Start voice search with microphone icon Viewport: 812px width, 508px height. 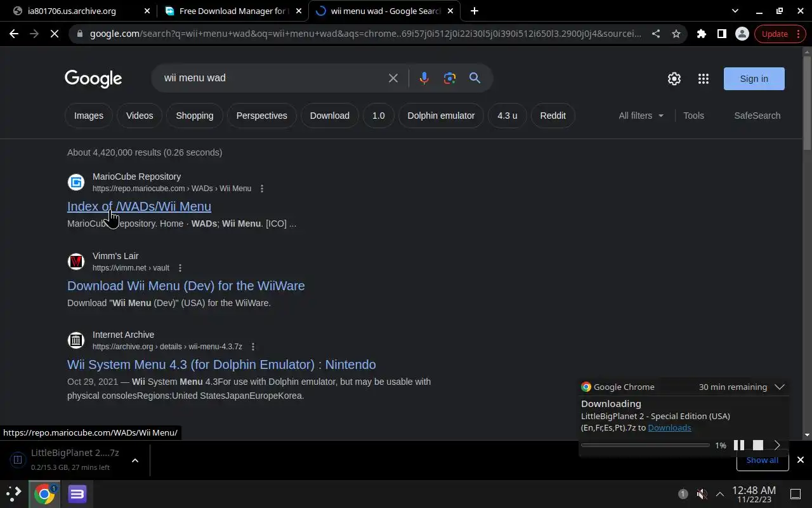424,78
